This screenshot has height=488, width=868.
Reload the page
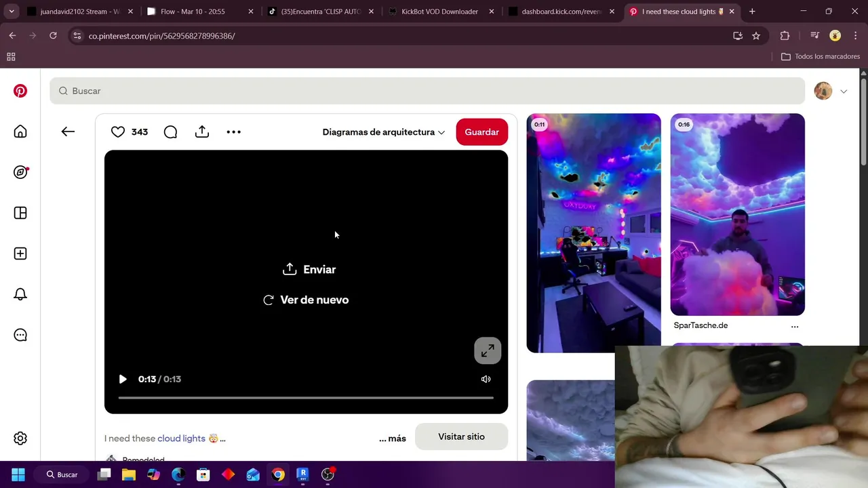click(x=53, y=36)
